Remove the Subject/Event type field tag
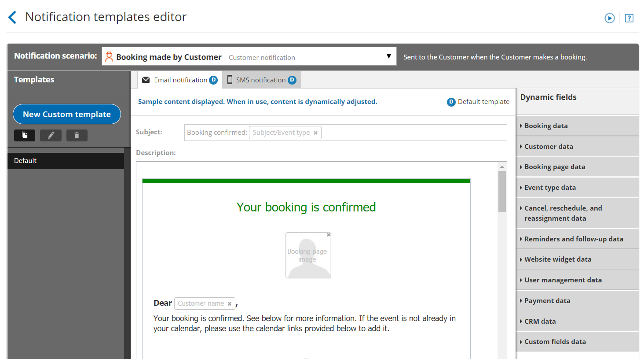The image size is (644, 359). 315,133
